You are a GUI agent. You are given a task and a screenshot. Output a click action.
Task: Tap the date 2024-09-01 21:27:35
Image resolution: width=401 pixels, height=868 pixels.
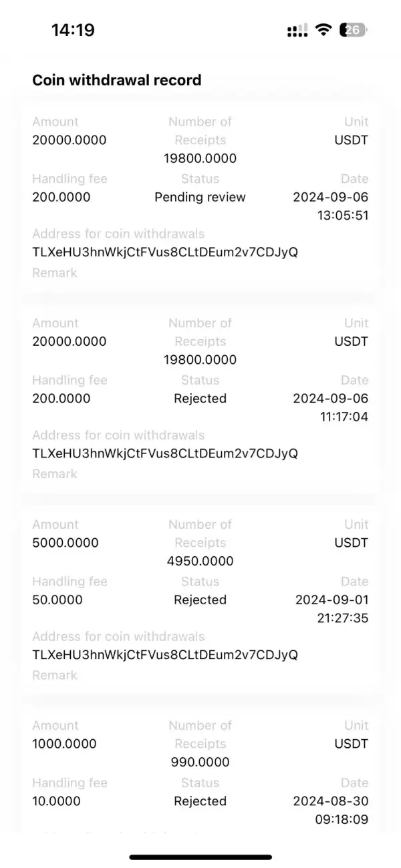click(x=332, y=609)
